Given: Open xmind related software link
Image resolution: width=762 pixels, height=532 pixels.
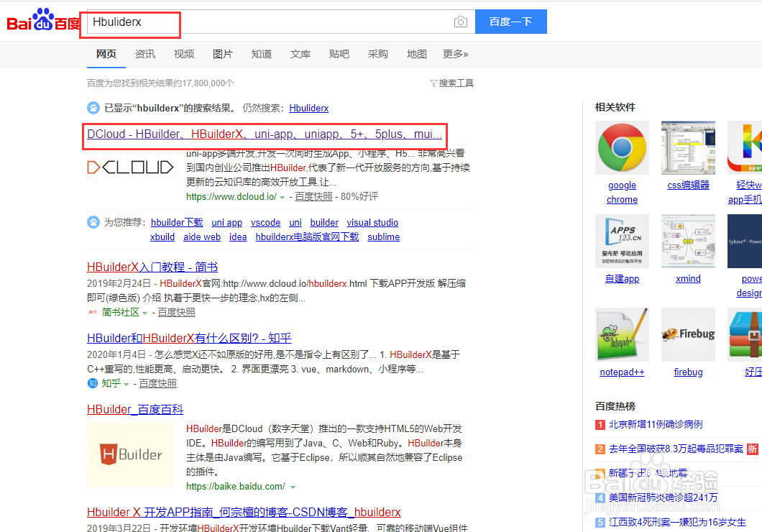Looking at the screenshot, I should click(688, 279).
